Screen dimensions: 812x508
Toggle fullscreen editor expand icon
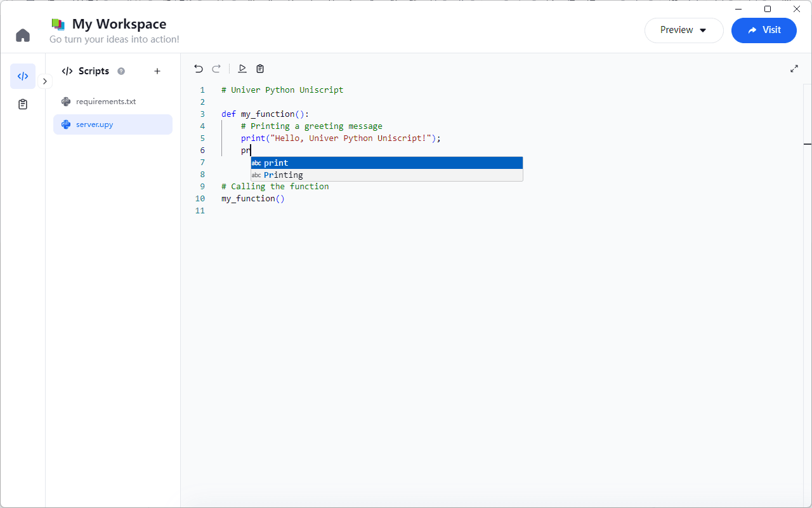[x=794, y=69]
